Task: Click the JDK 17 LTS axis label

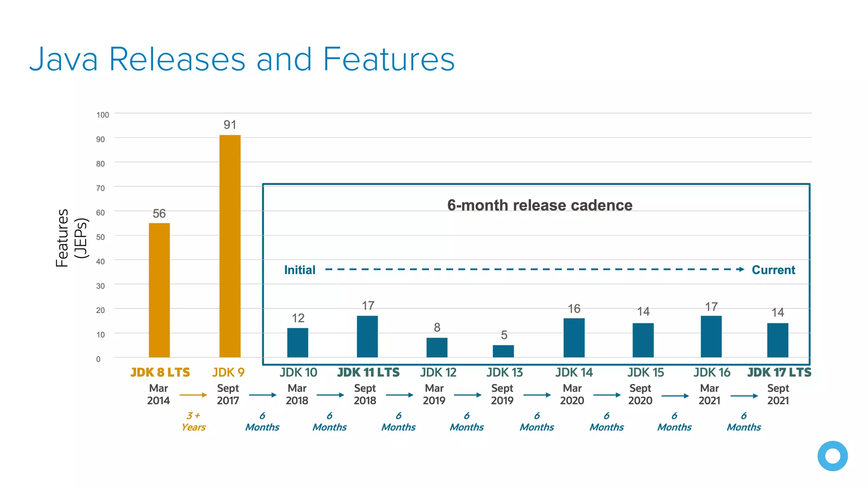Action: point(779,372)
